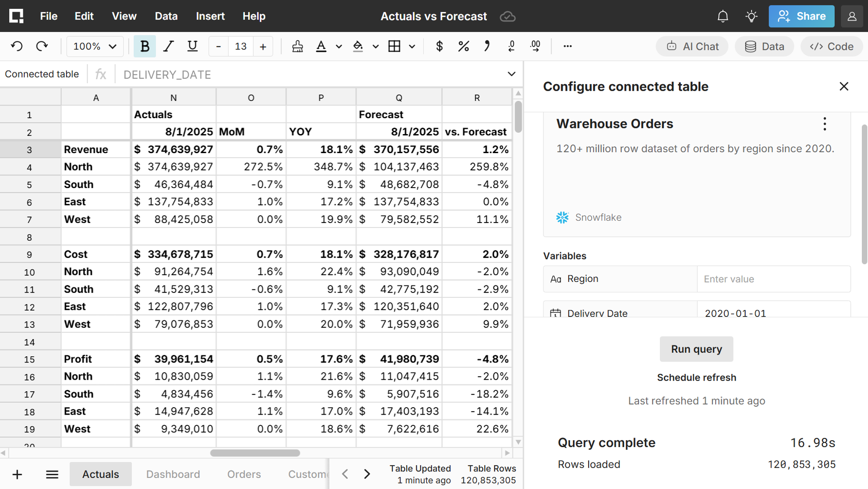Click the Run query button
Viewport: 868px width, 489px height.
click(x=696, y=349)
